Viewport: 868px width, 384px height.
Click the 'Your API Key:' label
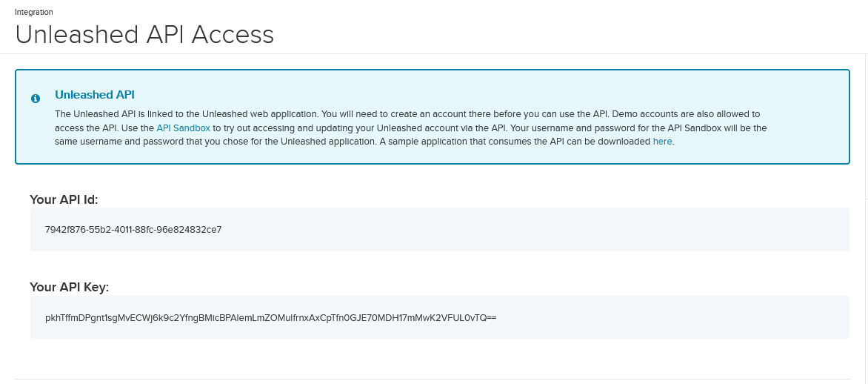(x=69, y=287)
